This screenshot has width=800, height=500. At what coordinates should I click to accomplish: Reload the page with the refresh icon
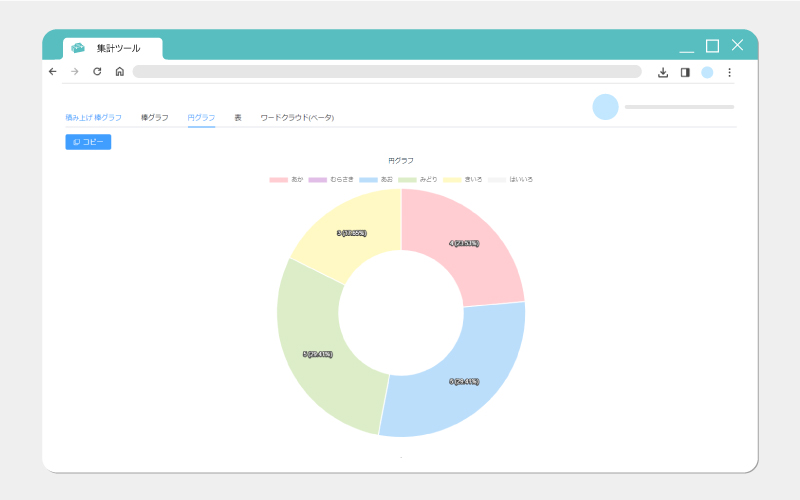click(97, 71)
